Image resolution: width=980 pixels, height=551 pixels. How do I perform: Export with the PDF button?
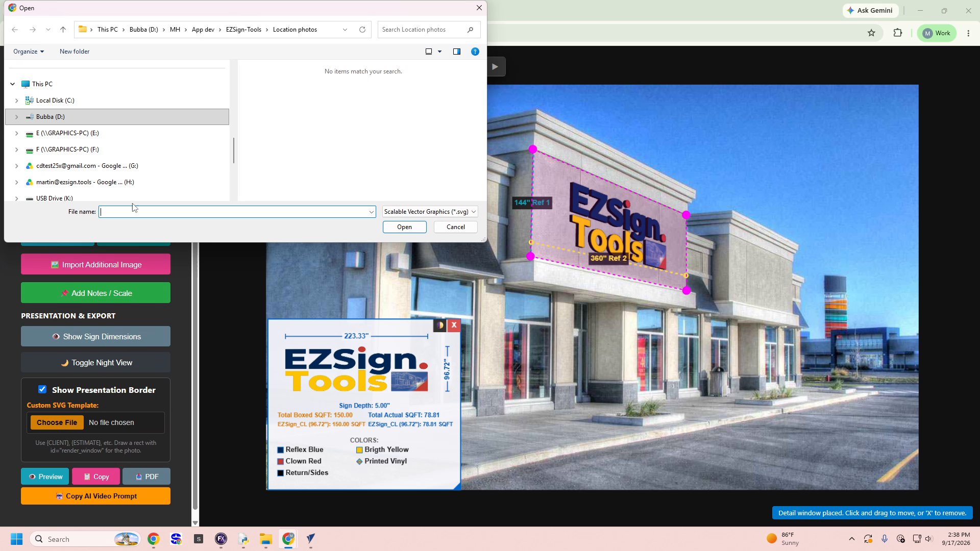pos(146,477)
